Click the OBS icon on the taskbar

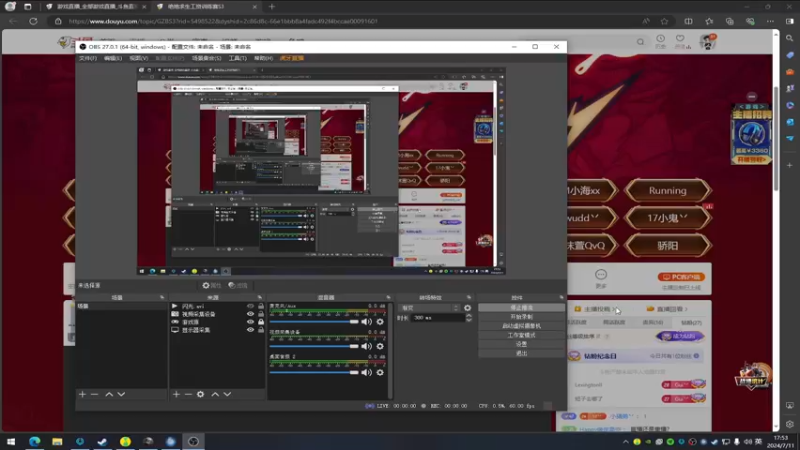193,441
